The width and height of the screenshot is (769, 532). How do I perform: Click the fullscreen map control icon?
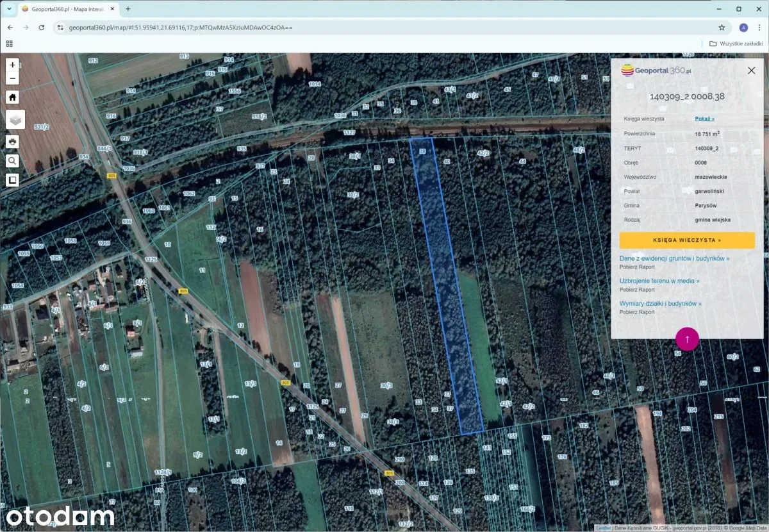13,180
